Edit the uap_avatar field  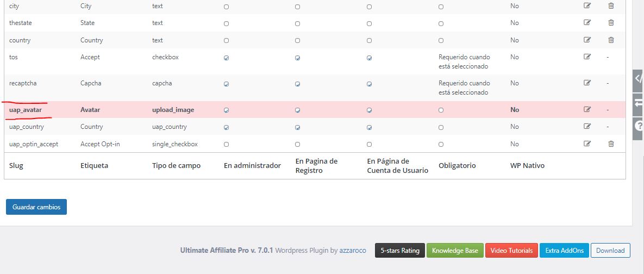(x=587, y=109)
